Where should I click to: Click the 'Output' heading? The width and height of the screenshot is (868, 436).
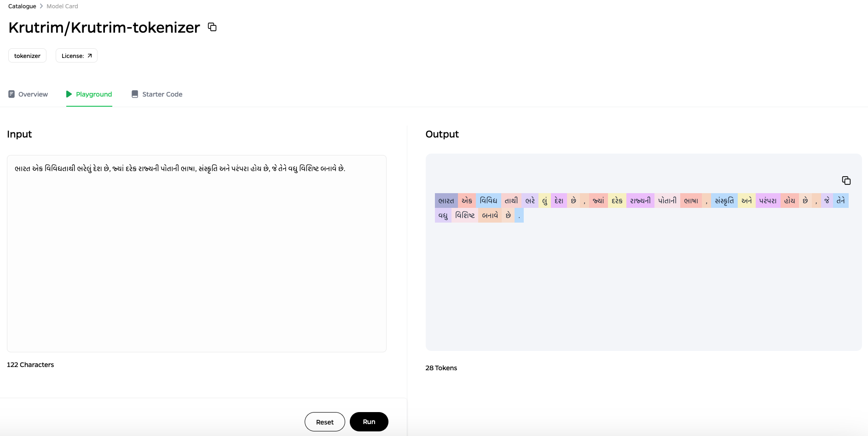tap(442, 134)
